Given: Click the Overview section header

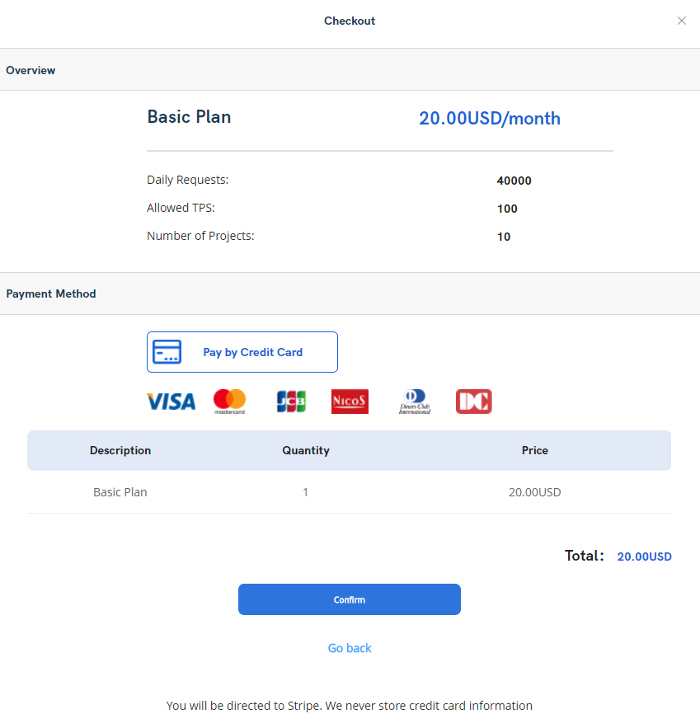Looking at the screenshot, I should (x=31, y=70).
